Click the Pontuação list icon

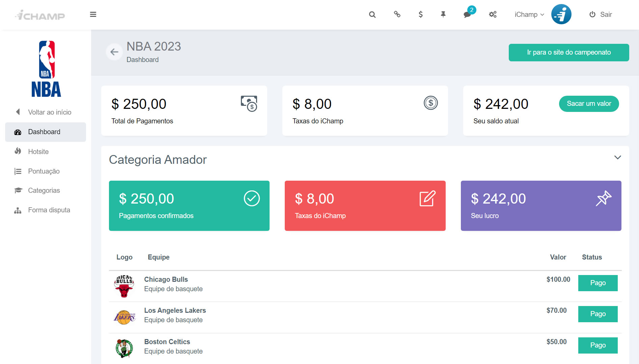[x=18, y=171]
